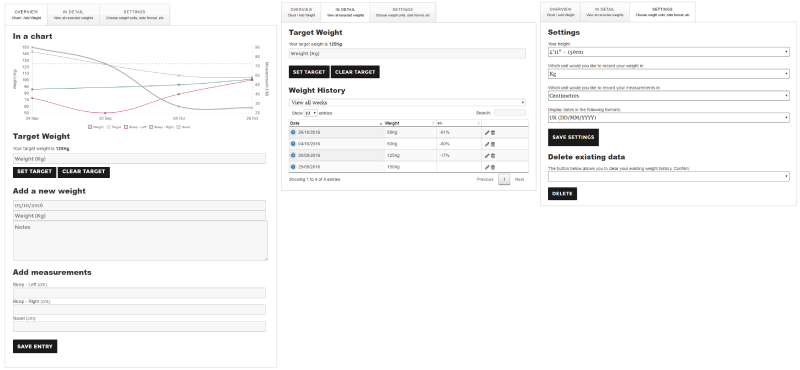Delete the 26/10/2016 entry via trash icon

[x=493, y=133]
